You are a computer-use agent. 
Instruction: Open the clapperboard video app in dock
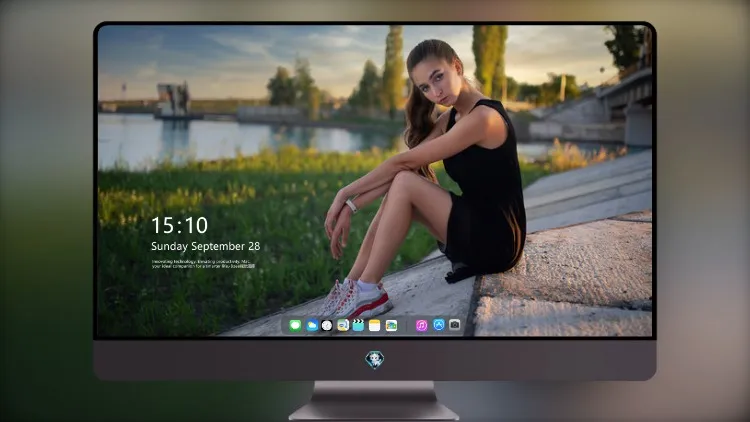pyautogui.click(x=358, y=325)
